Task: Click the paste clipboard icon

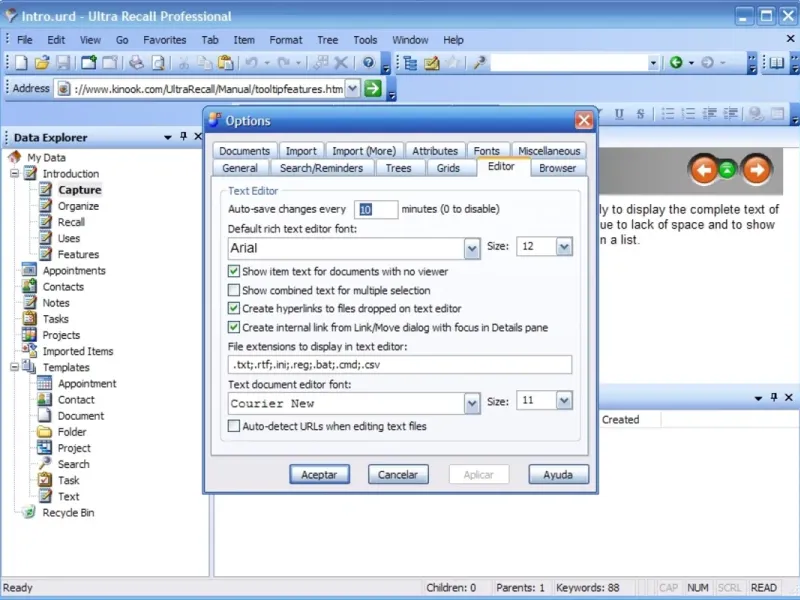Action: click(x=225, y=63)
